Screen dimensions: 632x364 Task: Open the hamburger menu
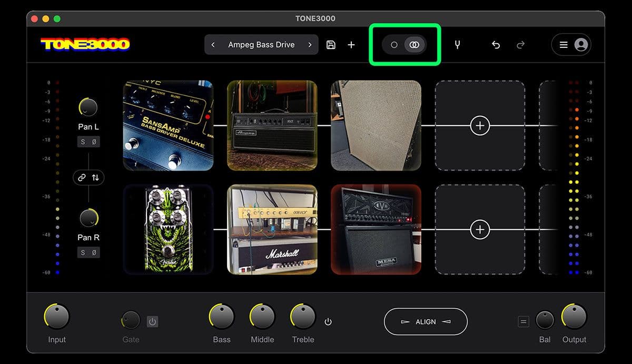[x=564, y=45]
